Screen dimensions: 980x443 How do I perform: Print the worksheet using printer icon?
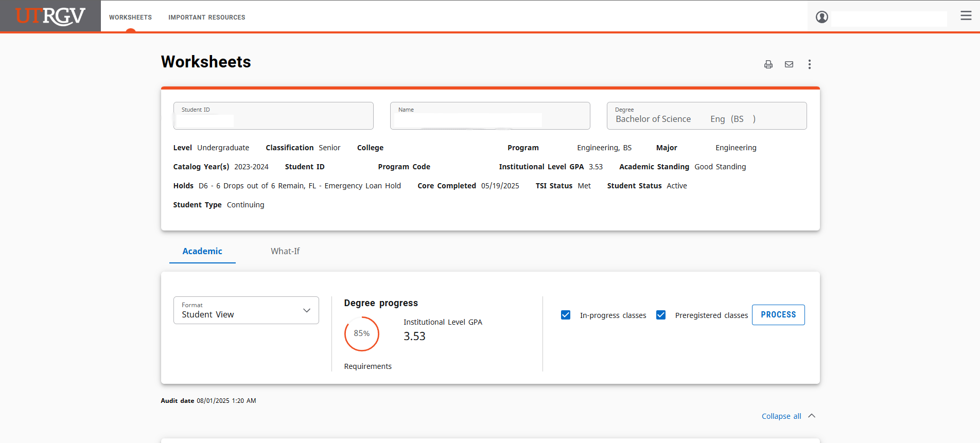pos(768,64)
